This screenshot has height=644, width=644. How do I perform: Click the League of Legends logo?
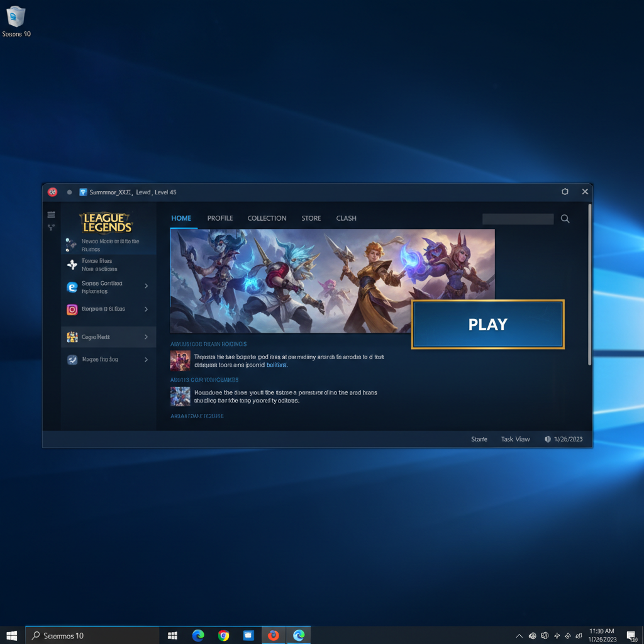tap(107, 221)
